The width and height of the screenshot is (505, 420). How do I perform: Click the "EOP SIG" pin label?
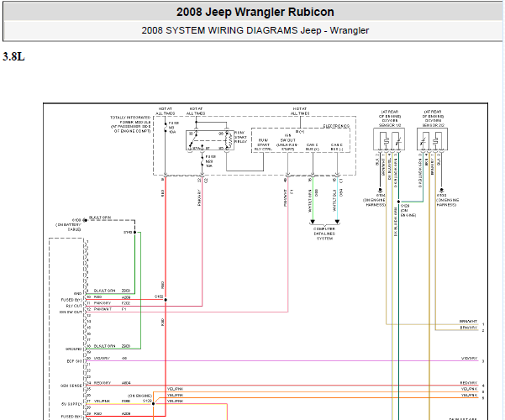(x=75, y=361)
